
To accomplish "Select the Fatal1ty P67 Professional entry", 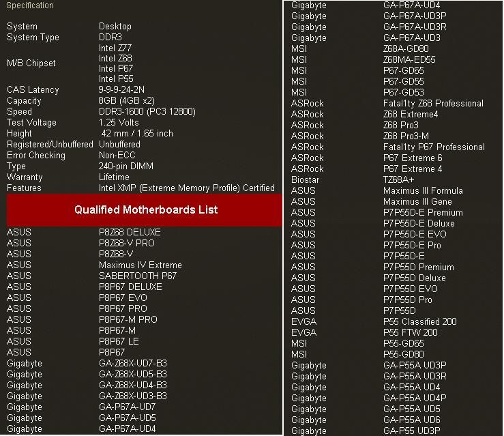I will [434, 147].
